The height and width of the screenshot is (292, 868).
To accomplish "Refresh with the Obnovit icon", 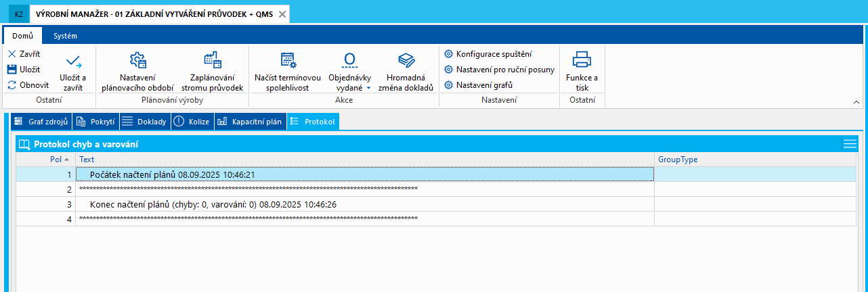I will (x=12, y=85).
